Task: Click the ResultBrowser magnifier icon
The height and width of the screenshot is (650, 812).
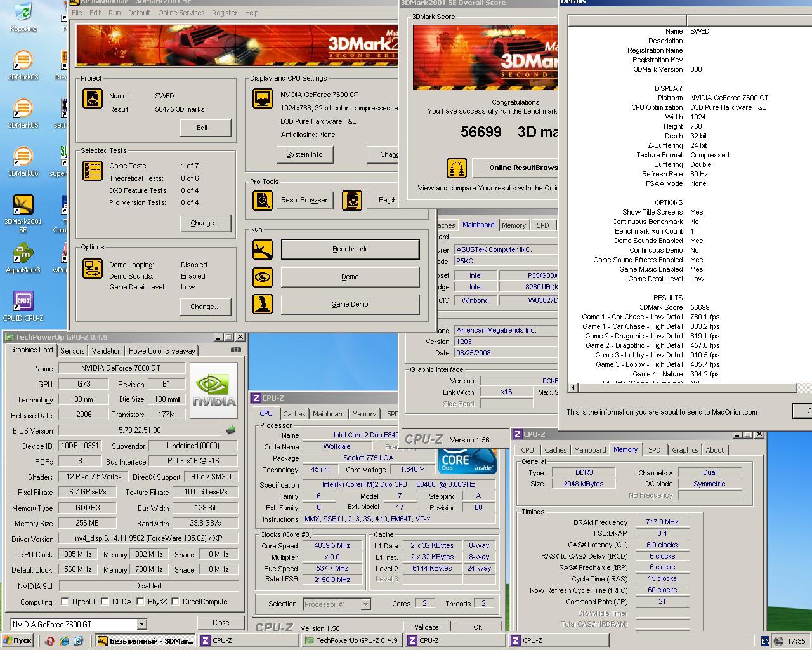Action: coord(262,200)
